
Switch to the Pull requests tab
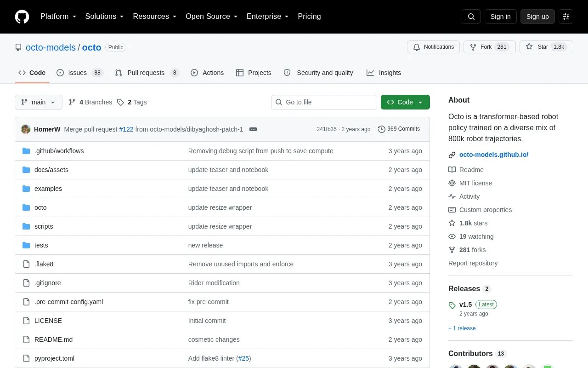point(147,73)
